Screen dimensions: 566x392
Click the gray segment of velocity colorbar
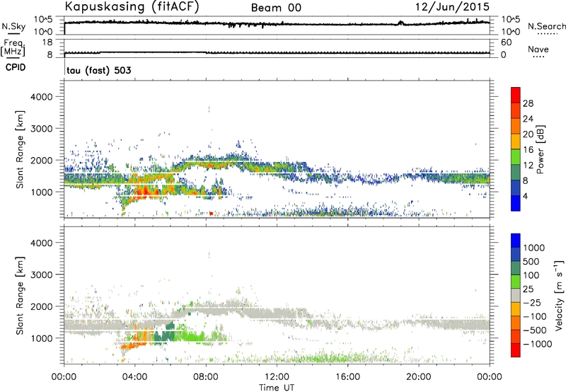(x=516, y=295)
